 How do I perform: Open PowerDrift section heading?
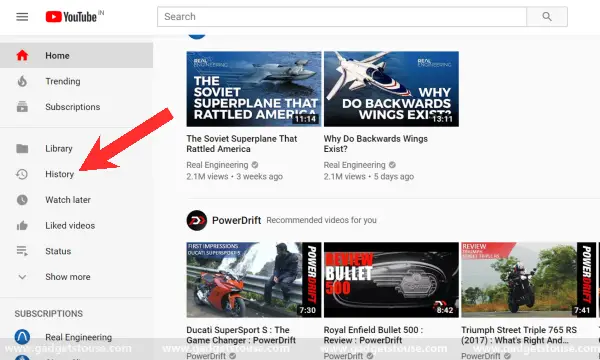pyautogui.click(x=236, y=220)
